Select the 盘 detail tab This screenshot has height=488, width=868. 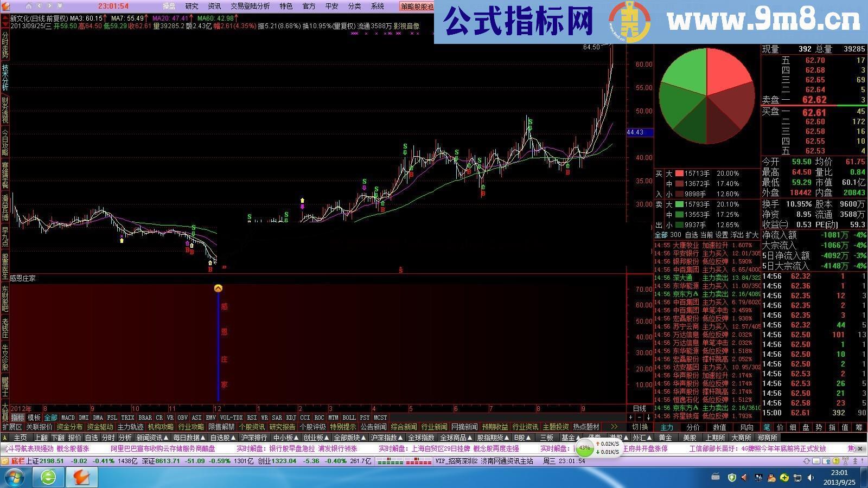point(806,427)
